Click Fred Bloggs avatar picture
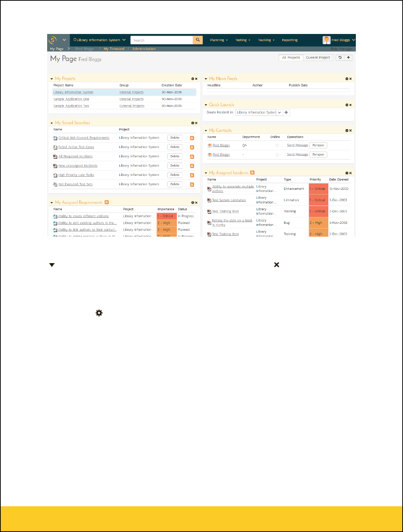This screenshot has height=532, width=403. [327, 40]
